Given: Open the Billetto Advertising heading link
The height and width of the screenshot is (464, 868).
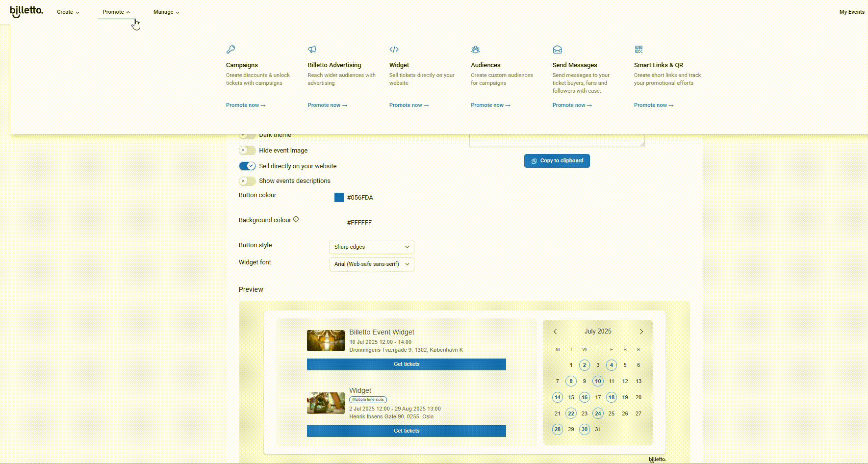Looking at the screenshot, I should [334, 65].
